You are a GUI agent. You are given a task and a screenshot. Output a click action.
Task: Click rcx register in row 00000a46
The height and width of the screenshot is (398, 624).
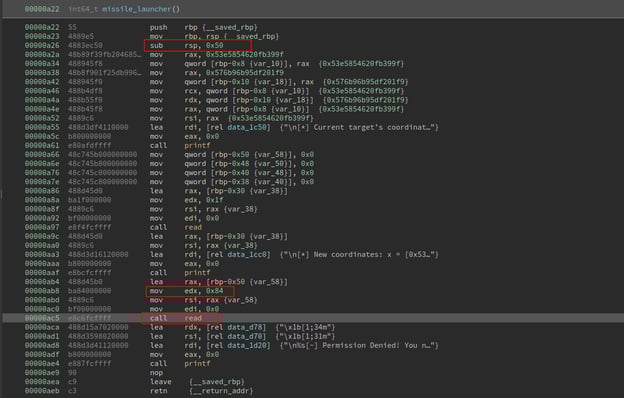(x=190, y=91)
